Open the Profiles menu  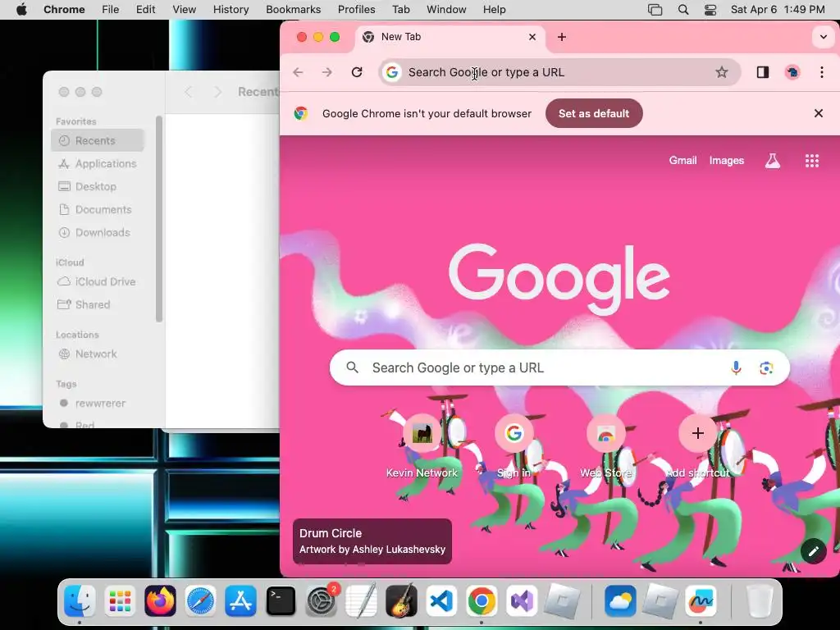tap(356, 10)
